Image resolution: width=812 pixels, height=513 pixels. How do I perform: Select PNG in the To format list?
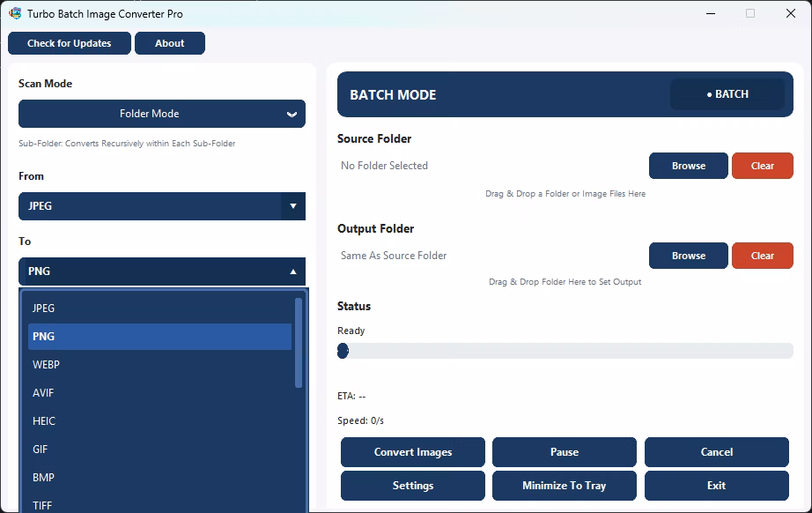click(159, 337)
